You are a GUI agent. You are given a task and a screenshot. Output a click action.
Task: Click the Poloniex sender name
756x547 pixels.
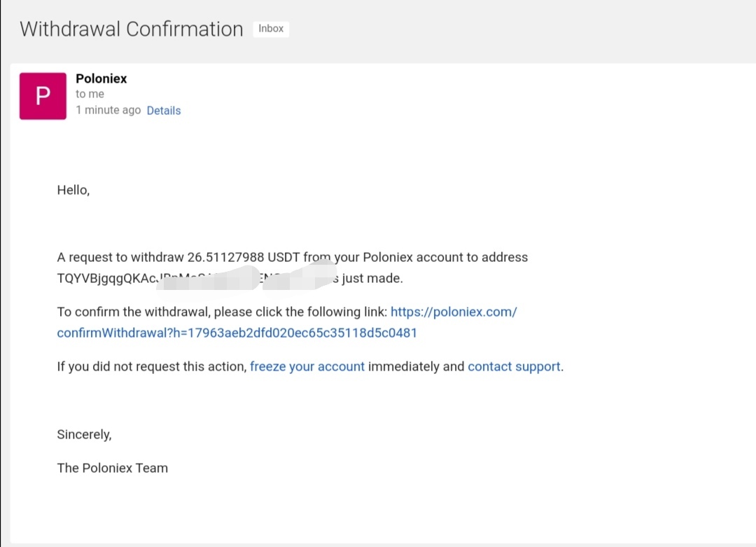pyautogui.click(x=101, y=78)
